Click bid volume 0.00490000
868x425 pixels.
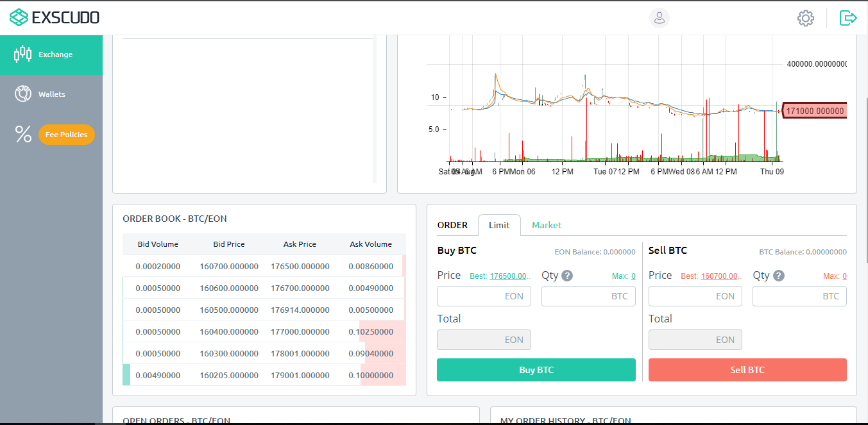(x=158, y=375)
